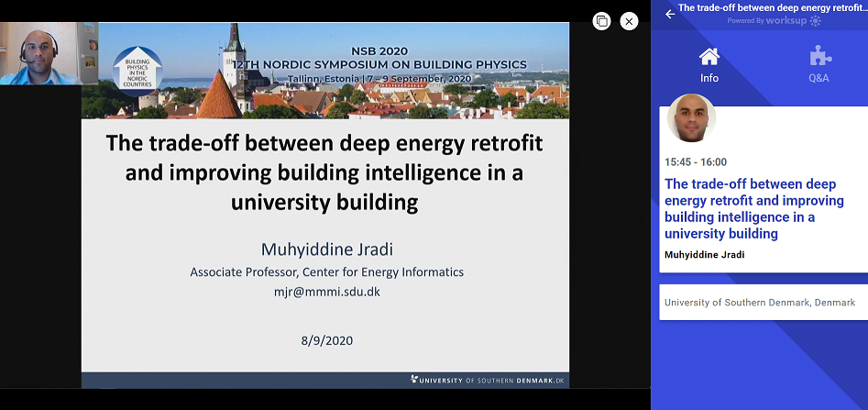Open the Info tab with the home icon
Image resolution: width=868 pixels, height=410 pixels.
click(x=709, y=63)
